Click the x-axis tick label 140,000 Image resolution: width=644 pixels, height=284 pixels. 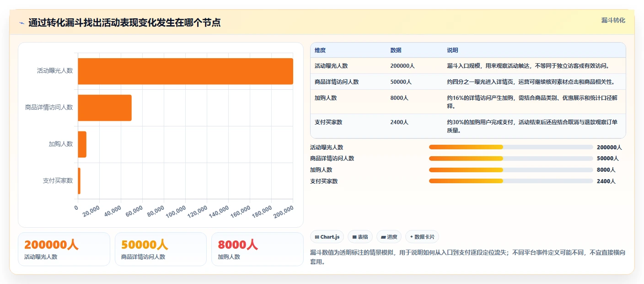pyautogui.click(x=219, y=213)
